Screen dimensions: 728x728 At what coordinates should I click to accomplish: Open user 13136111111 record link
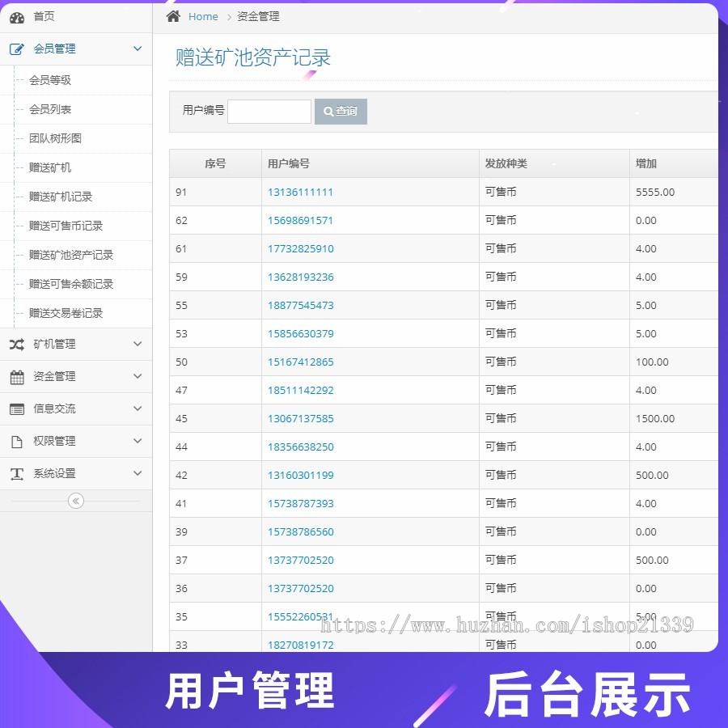point(299,192)
